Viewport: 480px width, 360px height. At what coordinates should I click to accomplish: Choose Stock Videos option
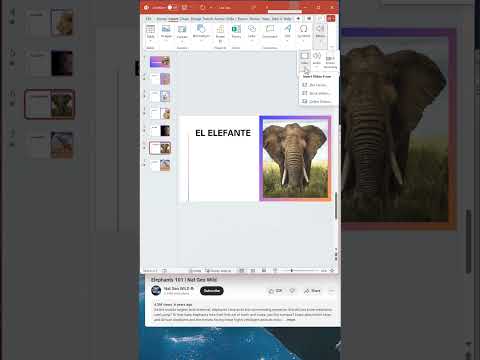click(316, 93)
